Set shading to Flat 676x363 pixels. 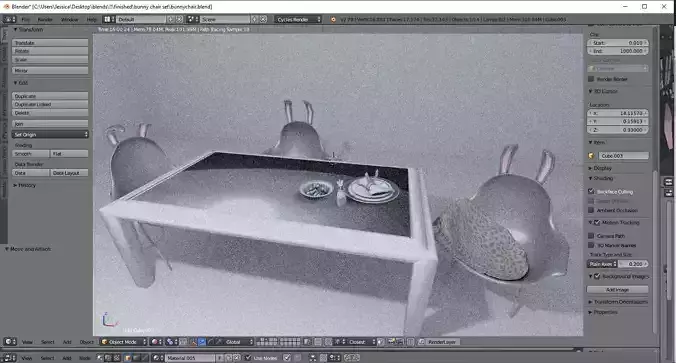(x=69, y=153)
